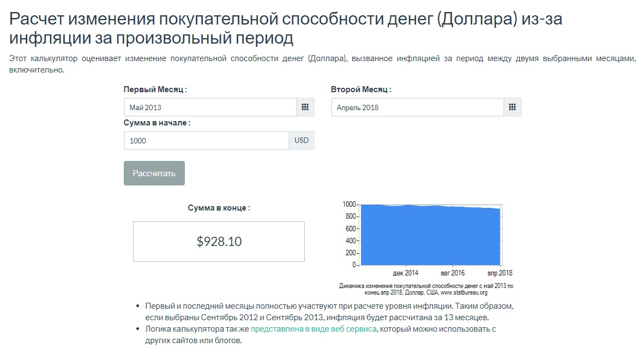Click the 'авг 2016' chart axis label
The width and height of the screenshot is (644, 354).
(453, 273)
